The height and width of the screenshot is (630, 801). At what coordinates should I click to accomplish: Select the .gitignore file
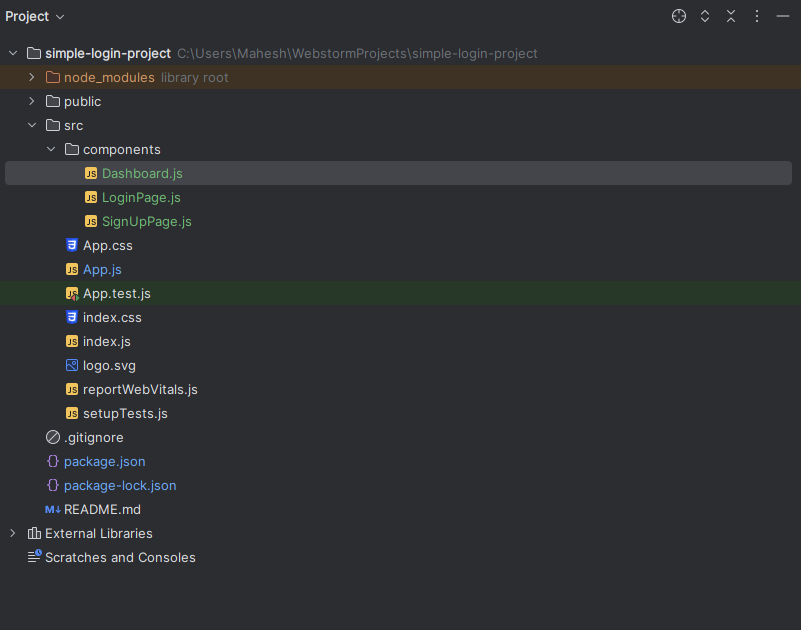[x=93, y=437]
